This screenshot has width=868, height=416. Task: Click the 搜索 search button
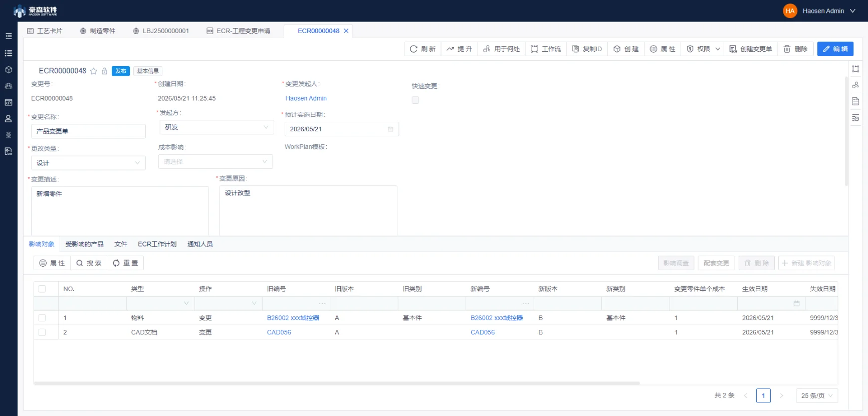point(89,263)
